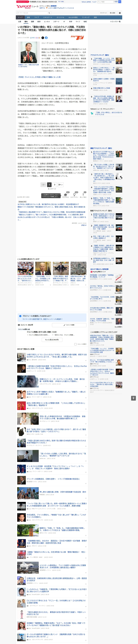Open the マイページ link
138x644 pixels.
point(103,13)
